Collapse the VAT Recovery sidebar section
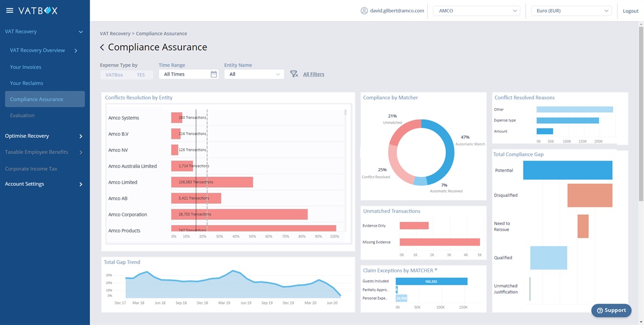The height and width of the screenshot is (325, 644). coord(80,32)
